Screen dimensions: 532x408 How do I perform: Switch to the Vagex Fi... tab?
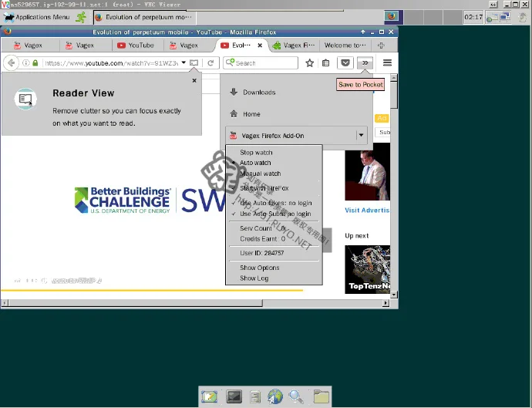pyautogui.click(x=295, y=46)
